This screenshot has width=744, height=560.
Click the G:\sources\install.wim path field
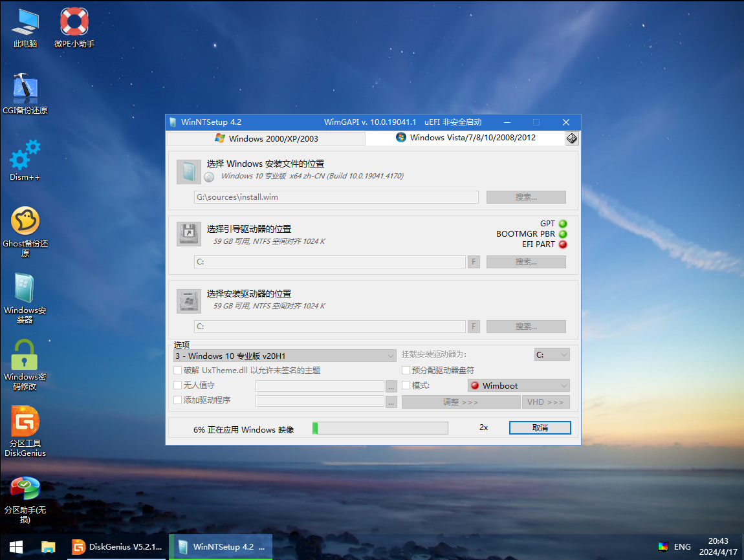(x=336, y=197)
